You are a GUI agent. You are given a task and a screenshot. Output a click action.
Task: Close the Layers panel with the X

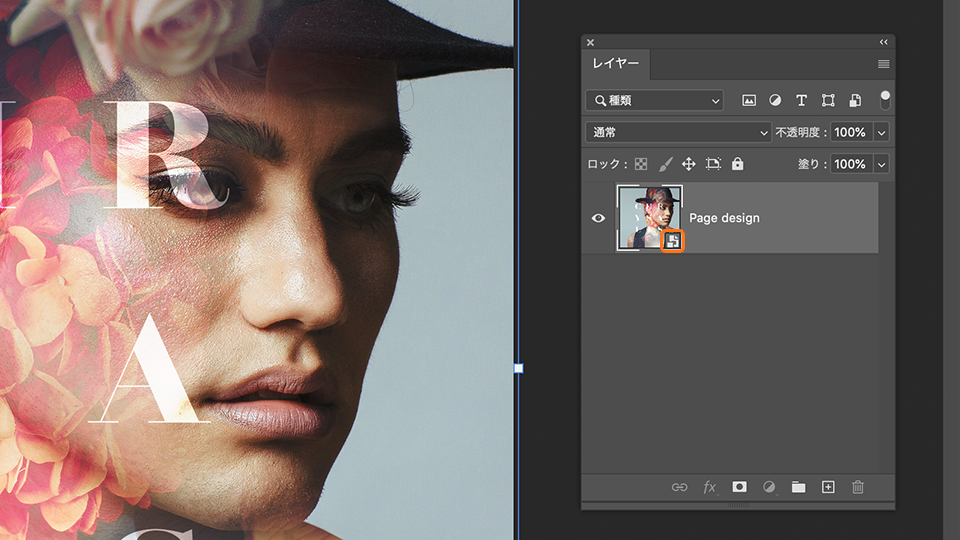tap(590, 42)
